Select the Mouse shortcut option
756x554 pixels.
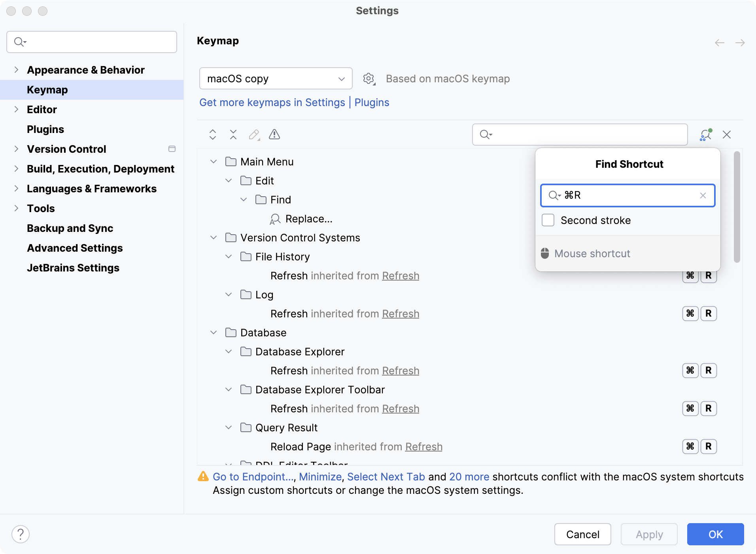592,253
